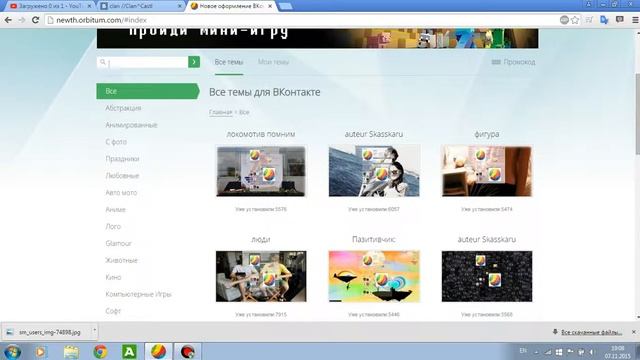
Task: Select the Компьютерные Игры category
Action: [138, 294]
